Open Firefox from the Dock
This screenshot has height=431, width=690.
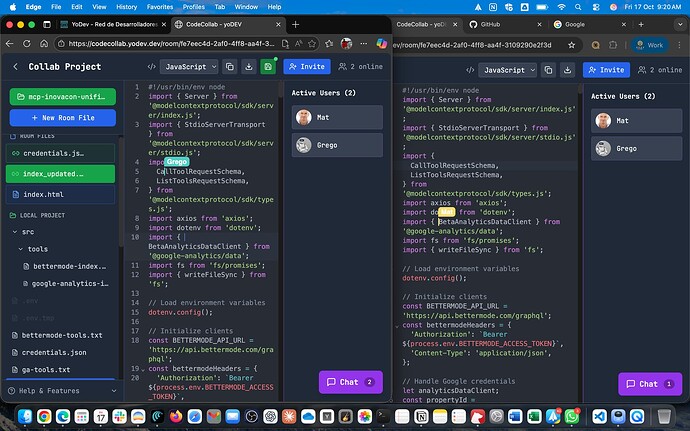176,416
